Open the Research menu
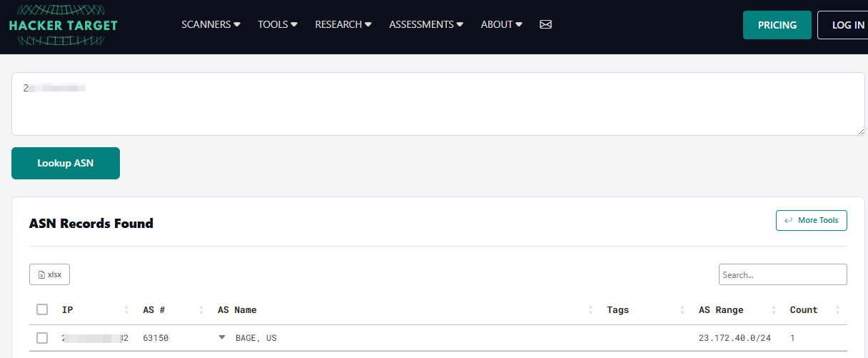This screenshot has width=868, height=358. pyautogui.click(x=343, y=24)
